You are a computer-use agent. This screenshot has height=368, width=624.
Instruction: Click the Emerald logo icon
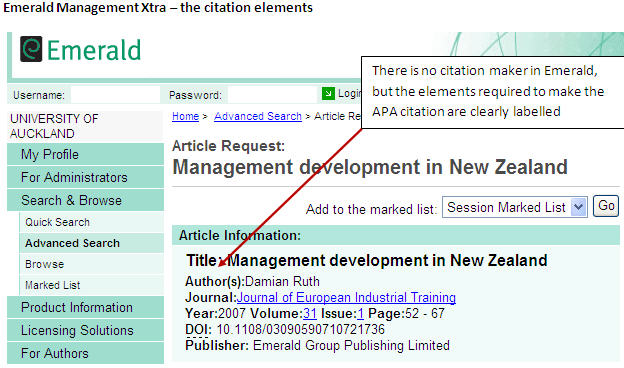[31, 49]
